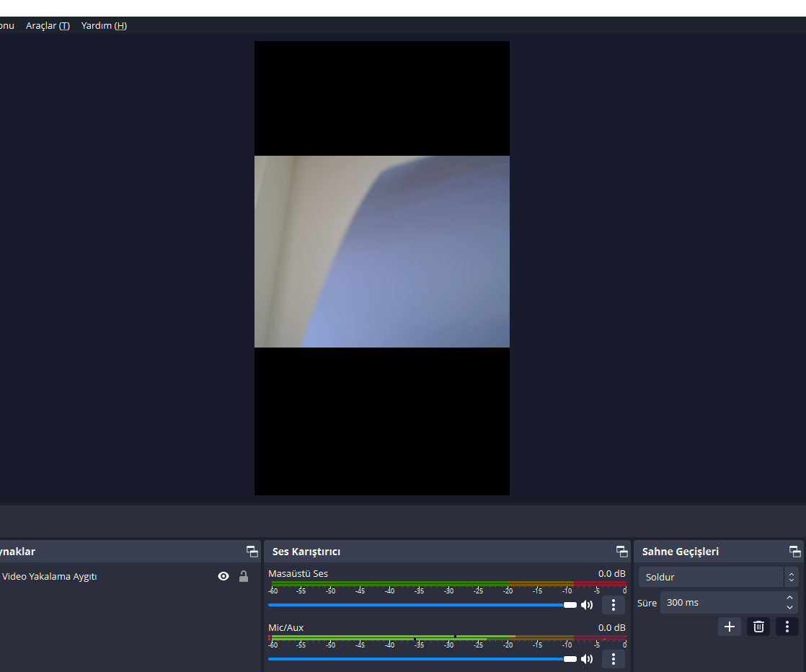Undock the Kaynaklar sources panel

coord(252,552)
